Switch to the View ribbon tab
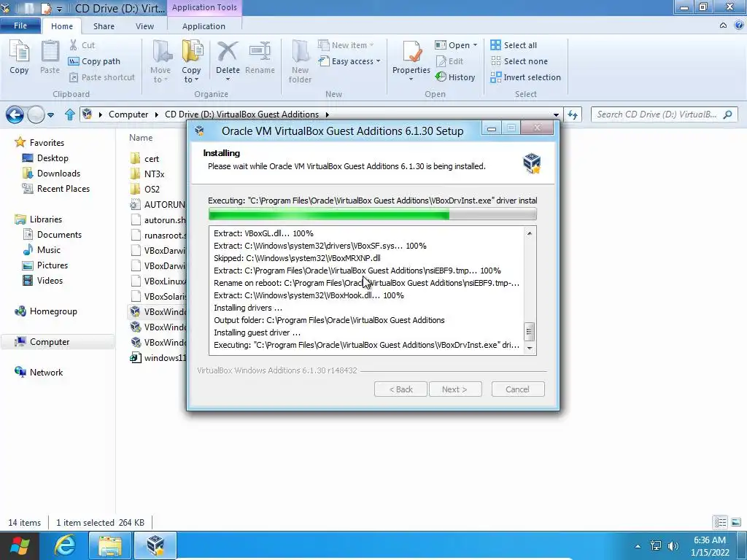Image resolution: width=747 pixels, height=560 pixels. click(x=144, y=26)
